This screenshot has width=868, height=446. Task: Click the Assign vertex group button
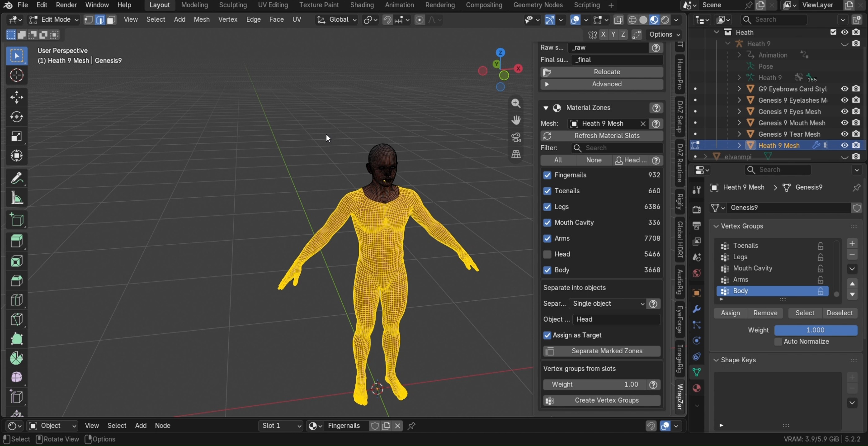(730, 313)
